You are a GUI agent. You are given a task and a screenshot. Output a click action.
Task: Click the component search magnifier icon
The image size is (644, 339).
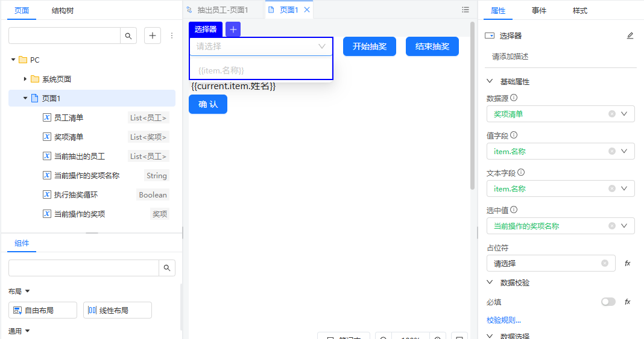(x=167, y=268)
